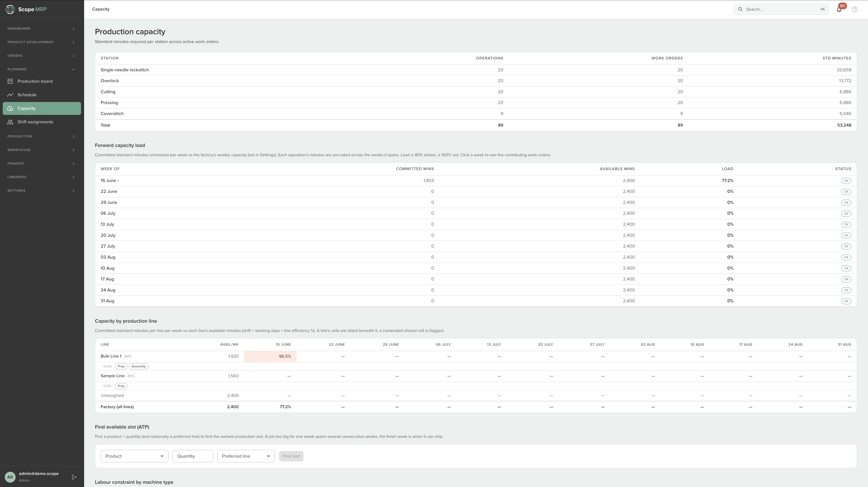This screenshot has width=868, height=487.
Task: Open the help question mark icon
Action: (x=854, y=9)
